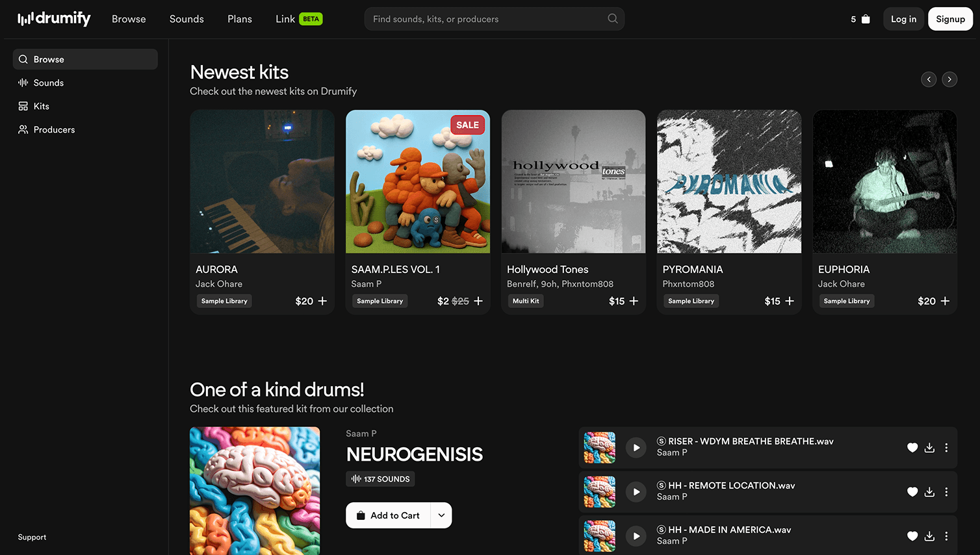Show next newest kits with right chevron
The height and width of the screenshot is (555, 980).
pyautogui.click(x=949, y=79)
